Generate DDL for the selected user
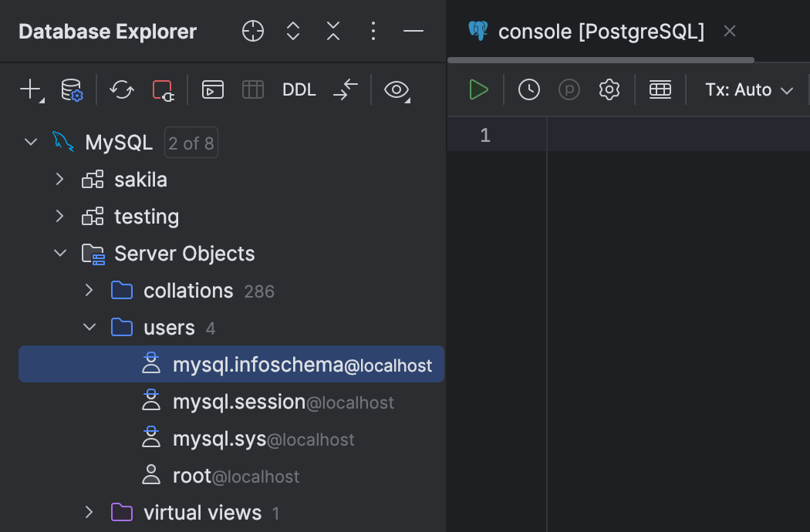Image resolution: width=810 pixels, height=532 pixels. click(x=299, y=89)
